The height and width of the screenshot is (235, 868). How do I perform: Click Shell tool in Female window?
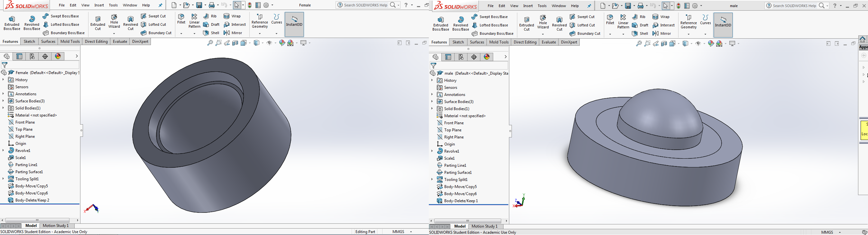(211, 33)
